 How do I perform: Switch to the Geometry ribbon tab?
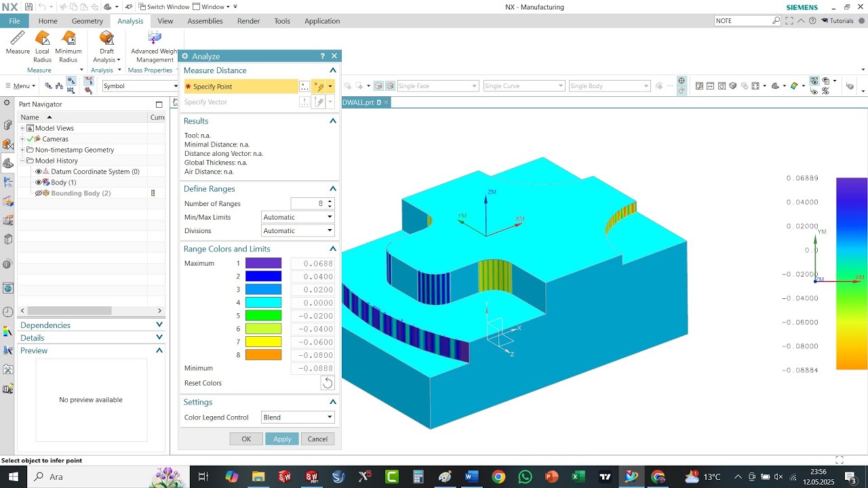87,21
